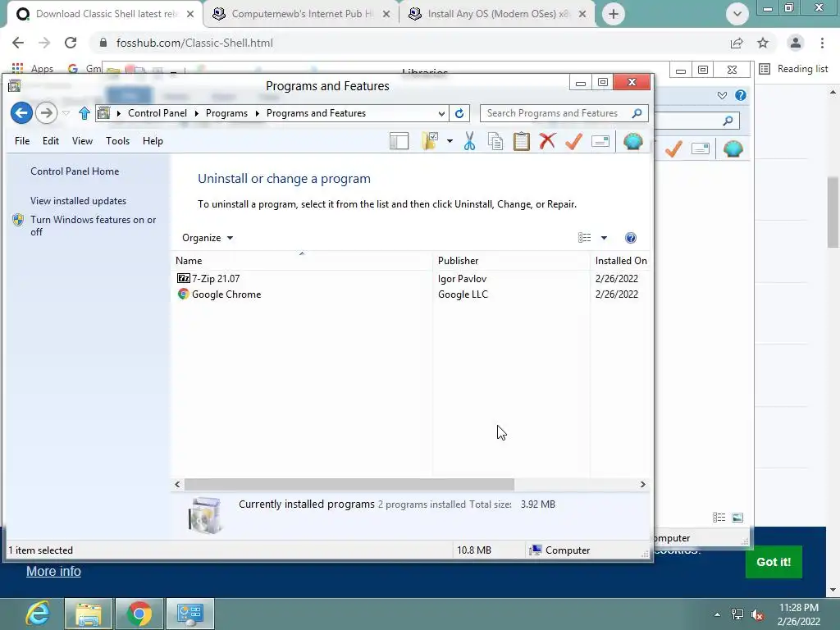Click the green Got it! button
Image resolution: width=840 pixels, height=630 pixels.
pos(774,562)
